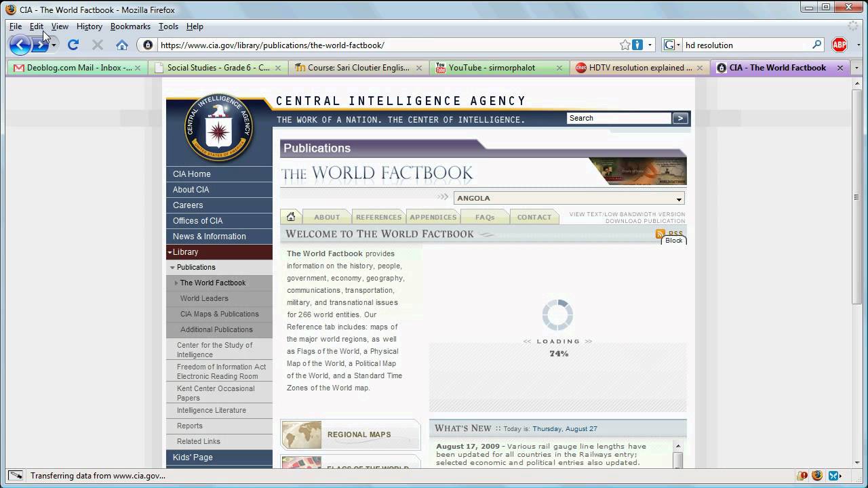The image size is (868, 488).
Task: Switch to the Deoblog.com Mail tab
Action: [77, 68]
